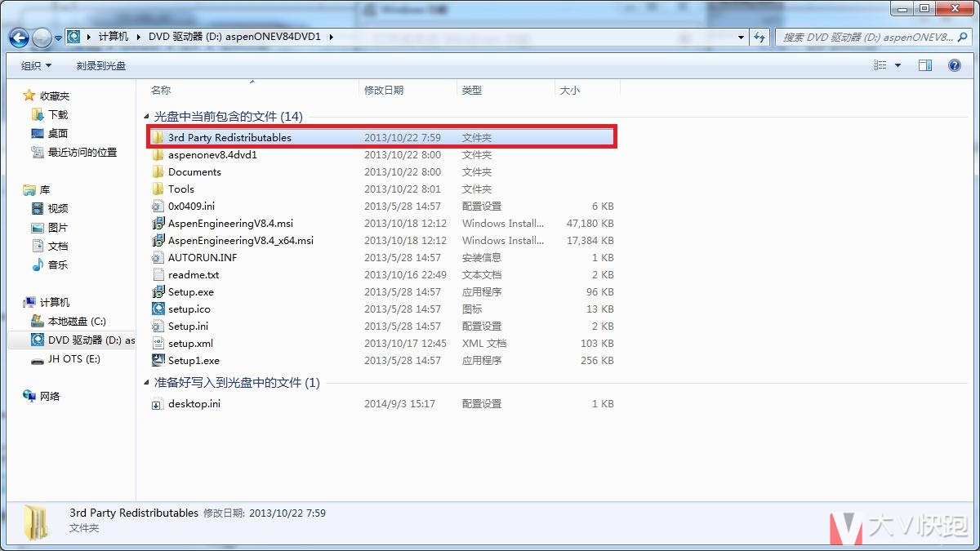Click the search DVD drive input field
The height and width of the screenshot is (551, 980).
[x=866, y=38]
